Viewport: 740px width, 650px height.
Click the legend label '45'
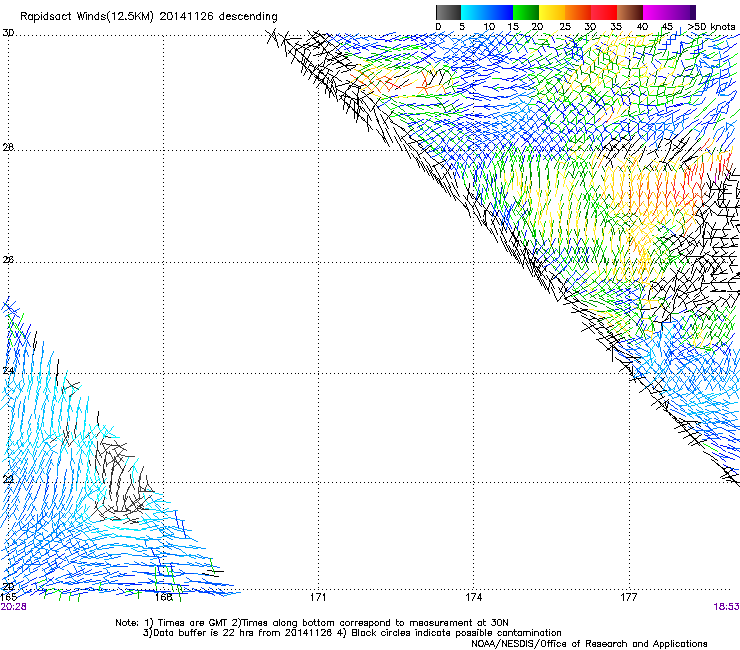[x=667, y=27]
